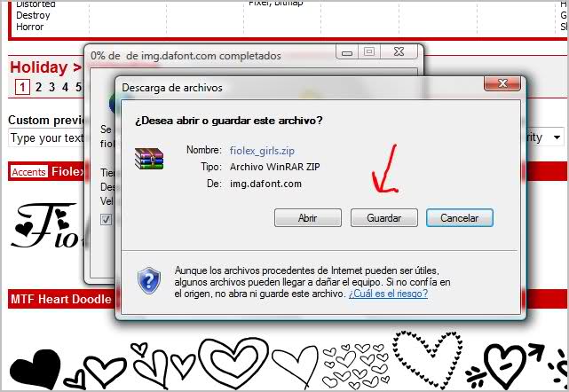Maximize the download progress window
Screen dimensions: 569x392
(369, 52)
